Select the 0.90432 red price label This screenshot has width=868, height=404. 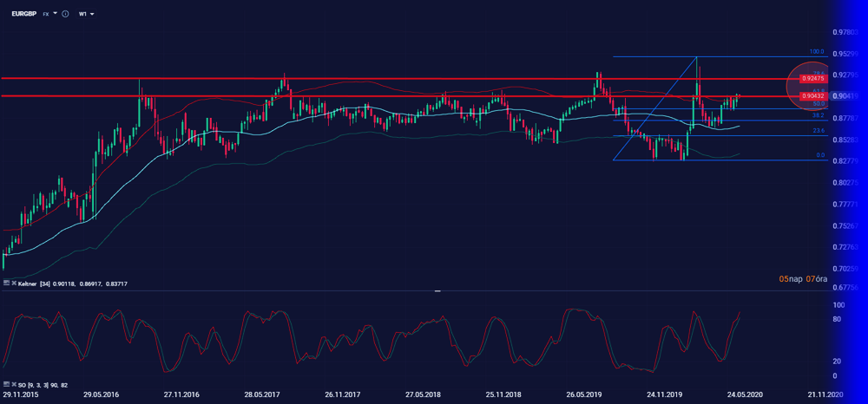tap(812, 95)
